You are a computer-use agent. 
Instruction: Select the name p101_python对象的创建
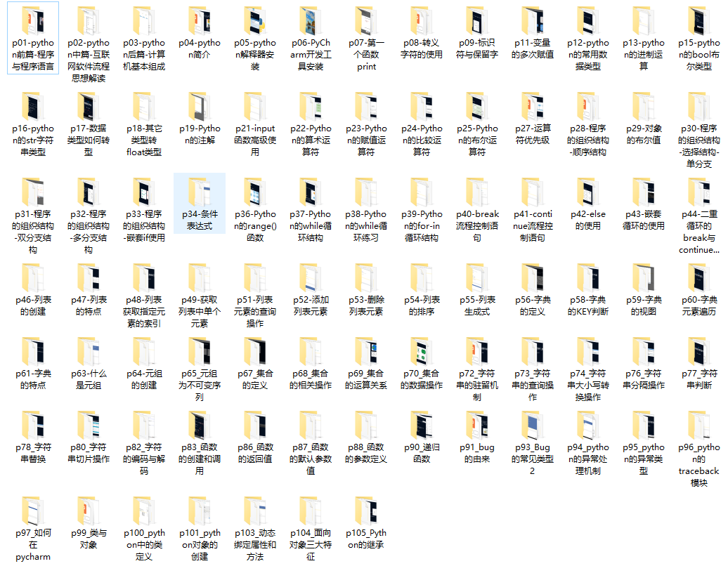[200, 545]
